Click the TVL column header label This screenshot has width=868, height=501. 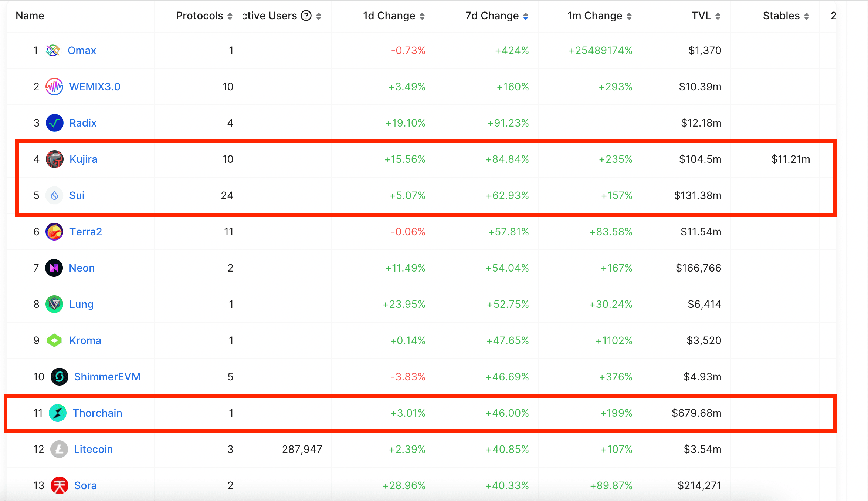click(x=701, y=16)
